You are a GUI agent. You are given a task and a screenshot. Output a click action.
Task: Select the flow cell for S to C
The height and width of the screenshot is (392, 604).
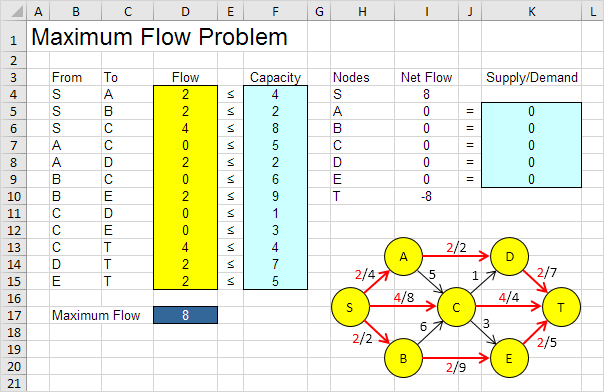point(185,128)
